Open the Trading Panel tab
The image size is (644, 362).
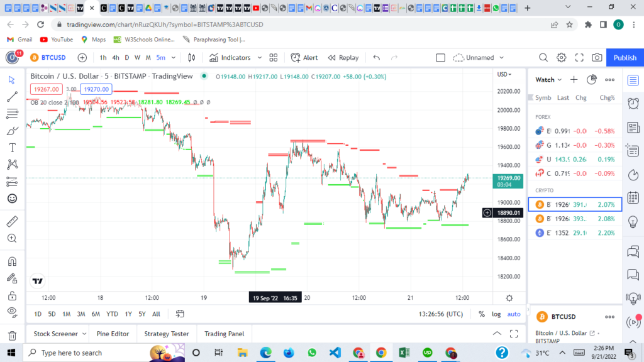point(225,334)
